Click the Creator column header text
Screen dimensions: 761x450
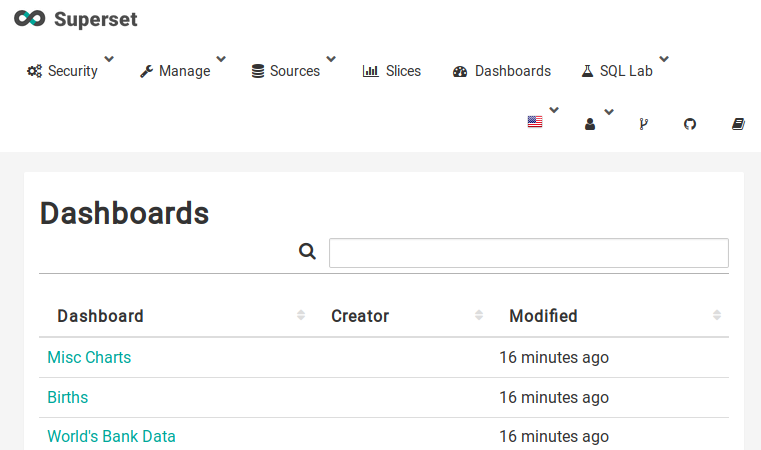360,316
